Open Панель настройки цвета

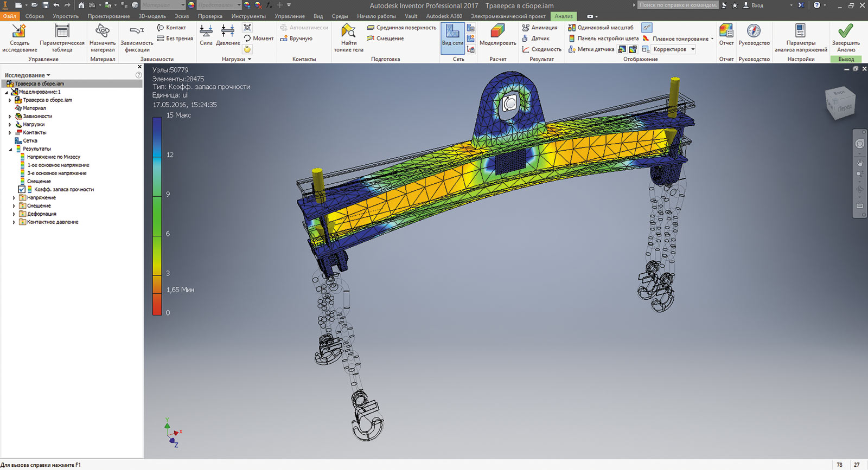[x=603, y=38]
